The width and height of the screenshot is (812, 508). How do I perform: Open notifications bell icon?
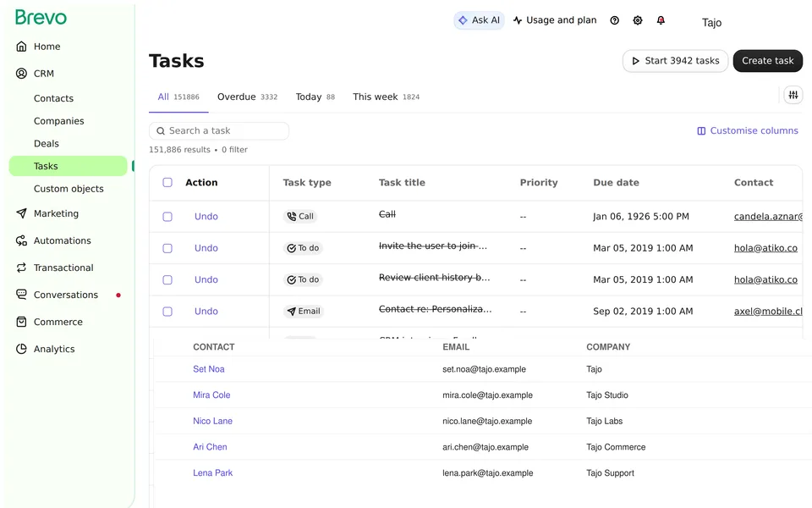(661, 20)
